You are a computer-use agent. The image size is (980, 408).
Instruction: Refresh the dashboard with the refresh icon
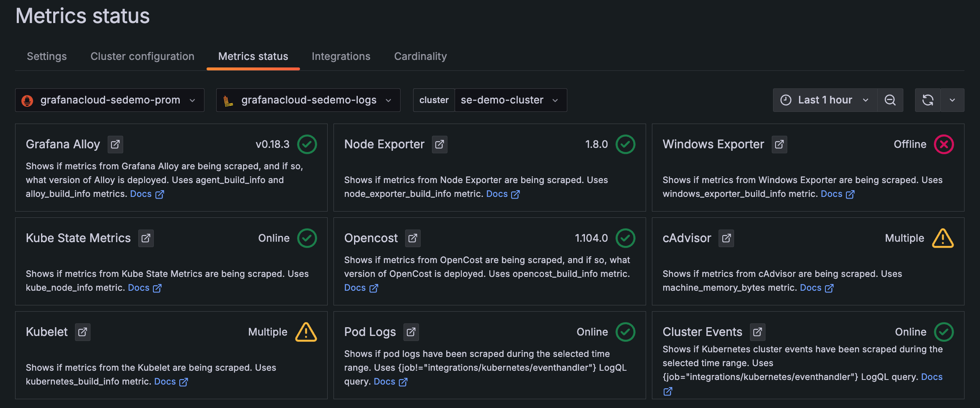928,100
